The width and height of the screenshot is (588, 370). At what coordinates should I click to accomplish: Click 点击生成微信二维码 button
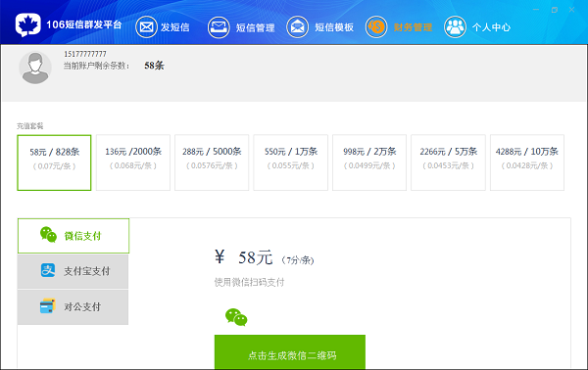point(290,352)
